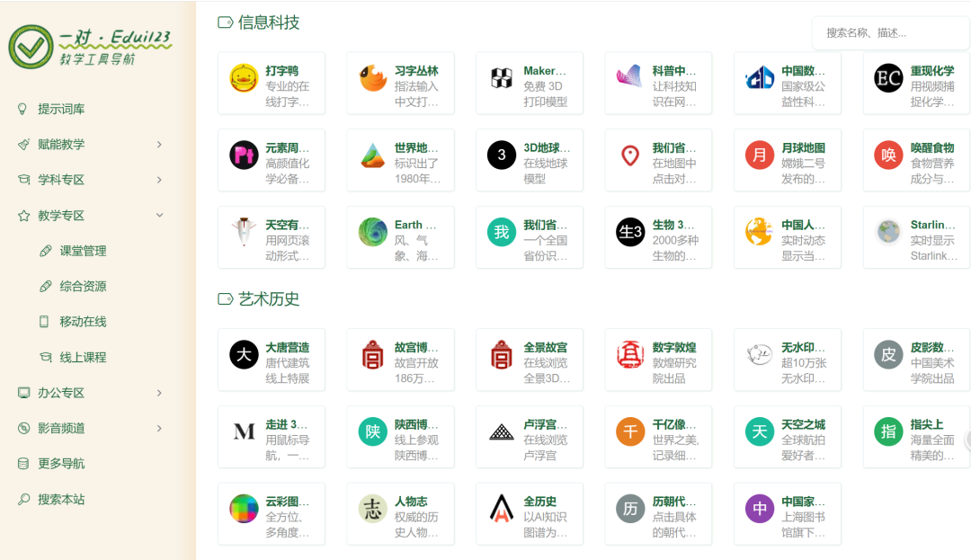Click the 提示词库 sidebar link
This screenshot has width=971, height=560.
point(56,109)
